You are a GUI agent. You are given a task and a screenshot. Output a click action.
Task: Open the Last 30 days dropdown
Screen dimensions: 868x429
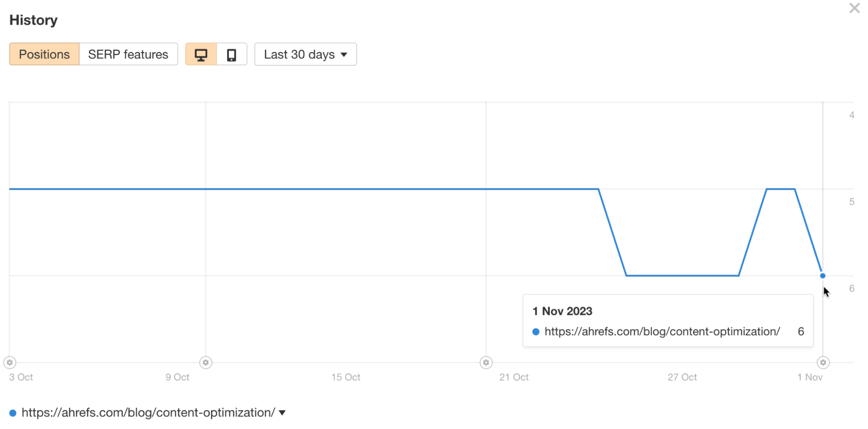(305, 54)
